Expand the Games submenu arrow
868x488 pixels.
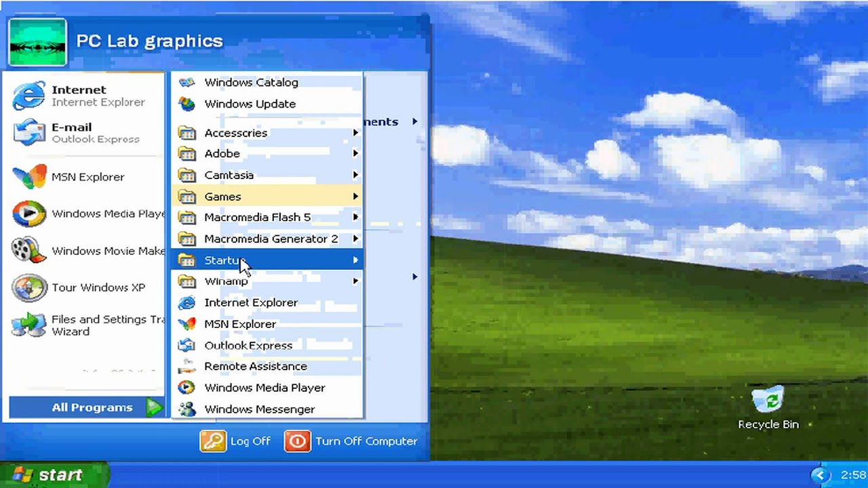pos(355,197)
